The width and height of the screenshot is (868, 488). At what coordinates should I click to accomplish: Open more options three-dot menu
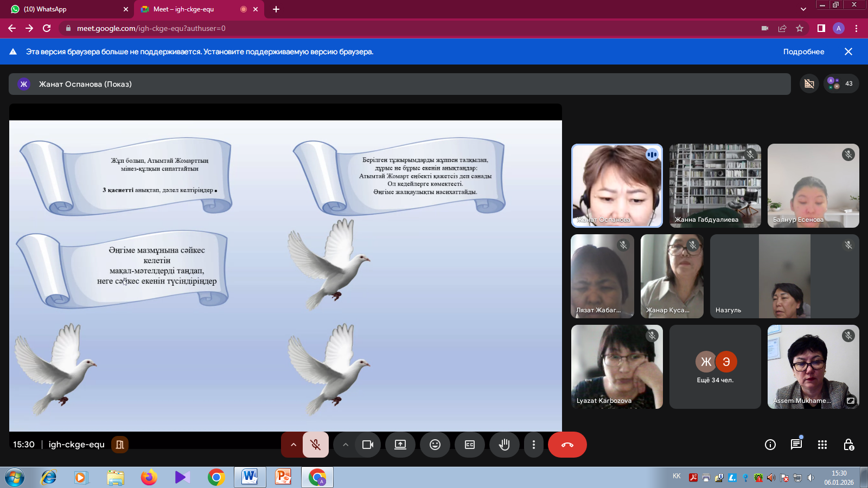(534, 445)
